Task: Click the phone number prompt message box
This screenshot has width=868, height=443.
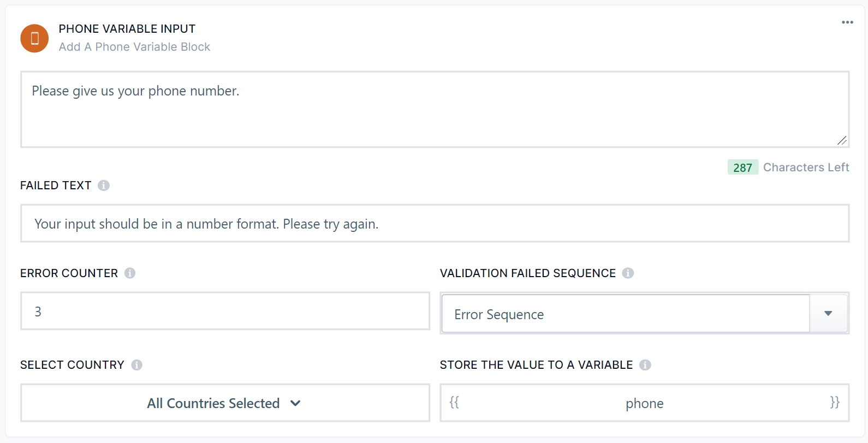Action: [x=434, y=109]
